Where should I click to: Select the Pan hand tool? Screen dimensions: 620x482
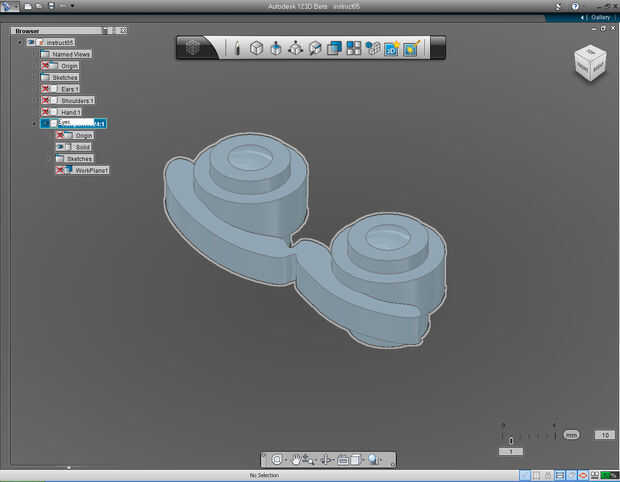[295, 459]
